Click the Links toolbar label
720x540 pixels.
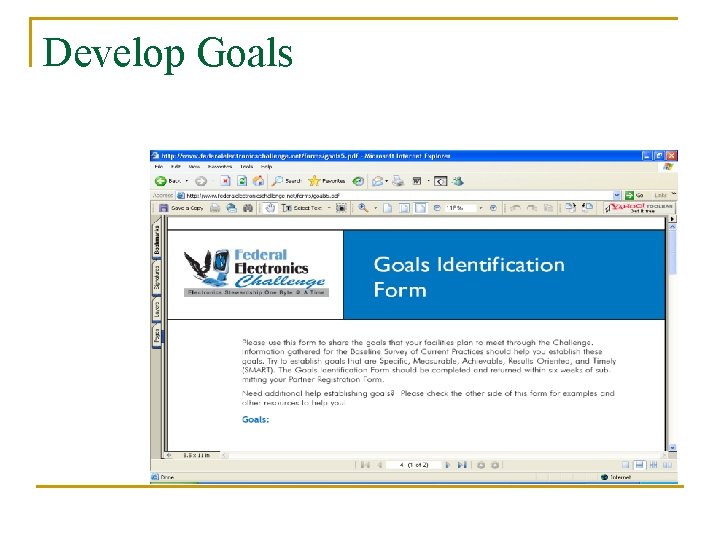click(x=660, y=195)
